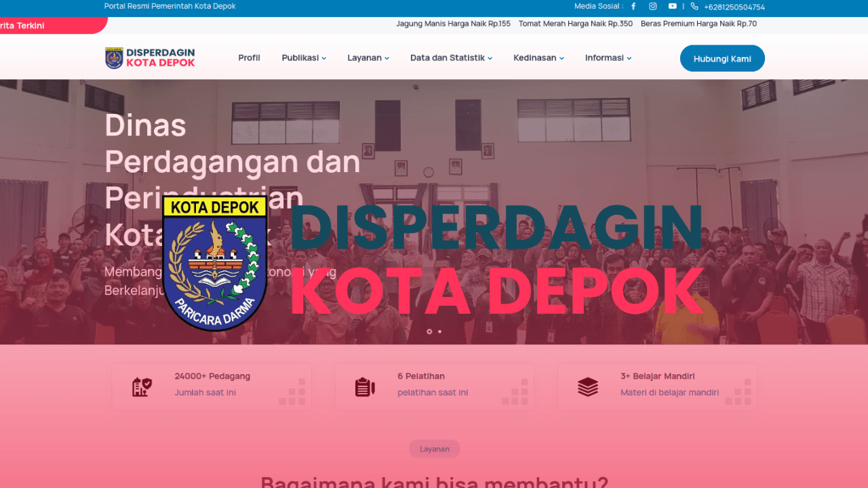Click the Layanan section badge

[x=434, y=448]
